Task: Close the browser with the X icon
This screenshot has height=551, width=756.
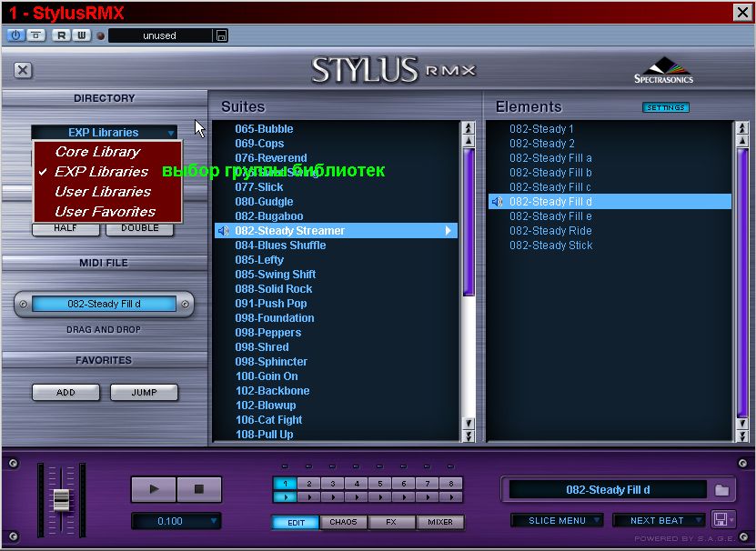Action: pos(23,70)
